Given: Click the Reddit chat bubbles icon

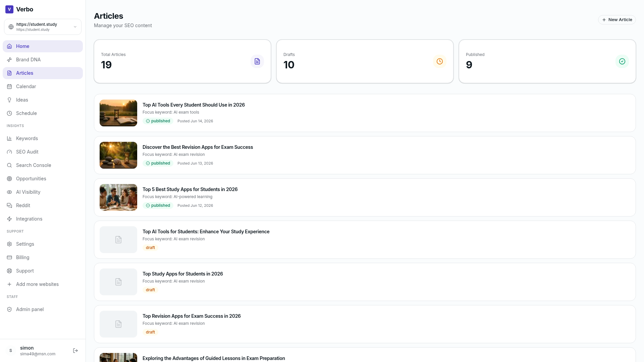Looking at the screenshot, I should click(9, 205).
